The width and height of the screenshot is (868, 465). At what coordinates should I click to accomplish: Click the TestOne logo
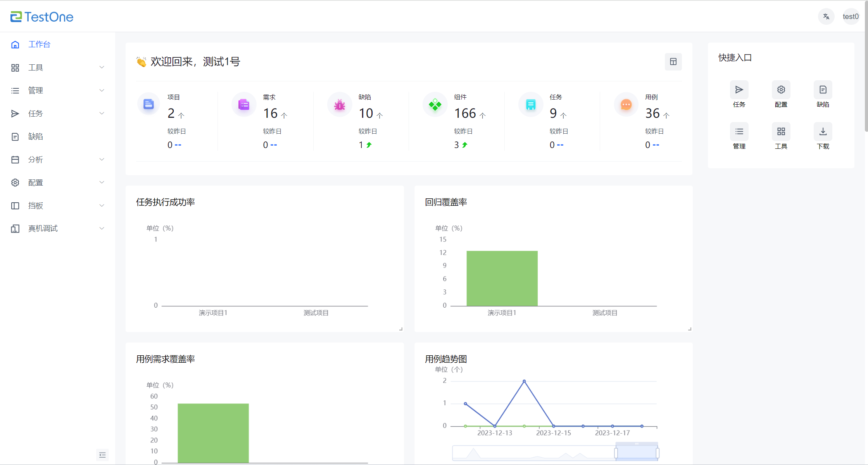tap(42, 17)
